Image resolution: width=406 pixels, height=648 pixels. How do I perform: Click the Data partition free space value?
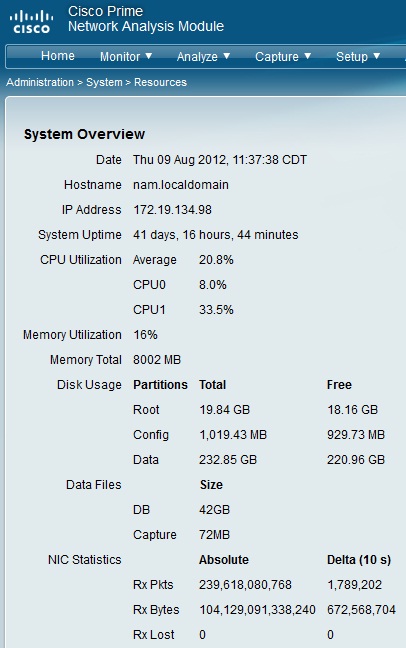click(x=356, y=460)
